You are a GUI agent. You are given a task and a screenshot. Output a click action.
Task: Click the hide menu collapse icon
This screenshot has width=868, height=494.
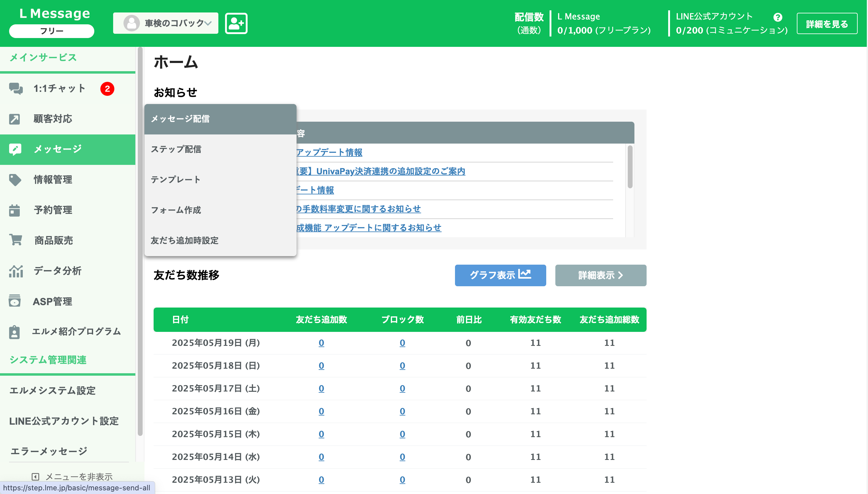point(35,477)
